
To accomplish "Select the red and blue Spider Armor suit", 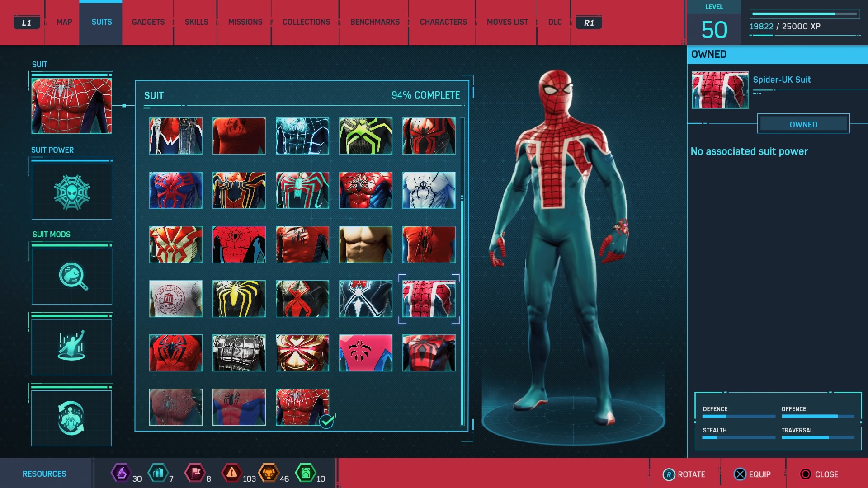I will 366,190.
